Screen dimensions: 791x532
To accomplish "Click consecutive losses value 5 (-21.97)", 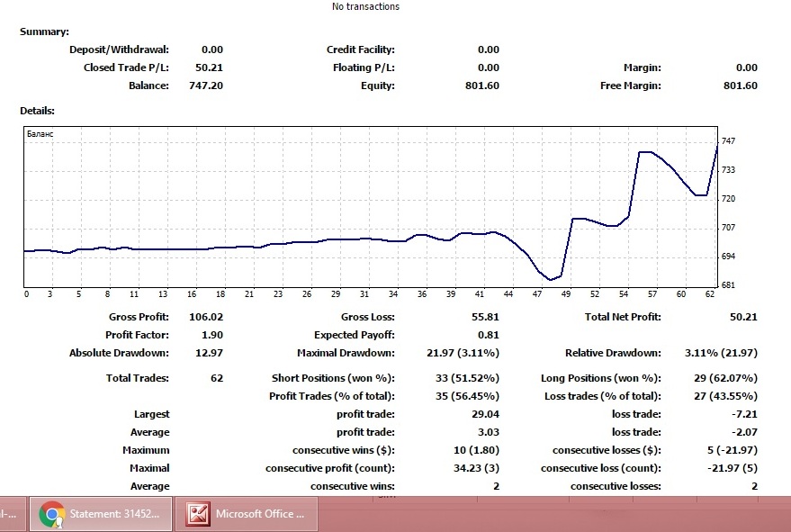I will point(732,450).
